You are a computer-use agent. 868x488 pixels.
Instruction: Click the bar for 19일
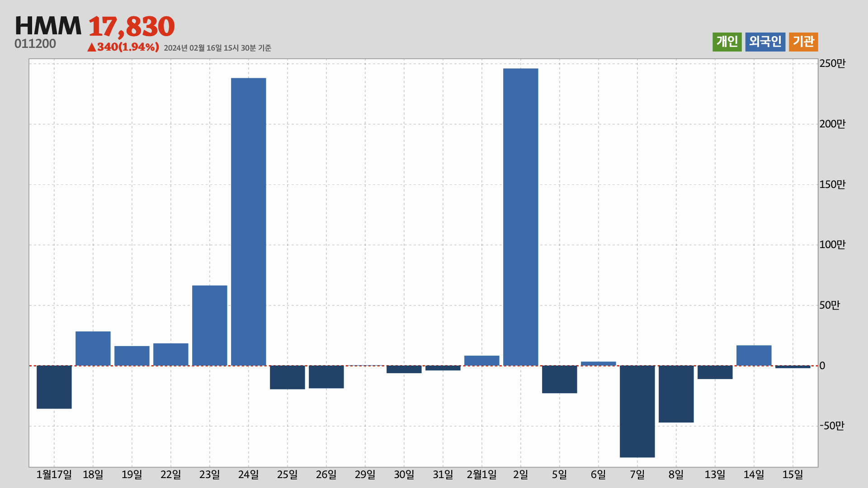(132, 356)
